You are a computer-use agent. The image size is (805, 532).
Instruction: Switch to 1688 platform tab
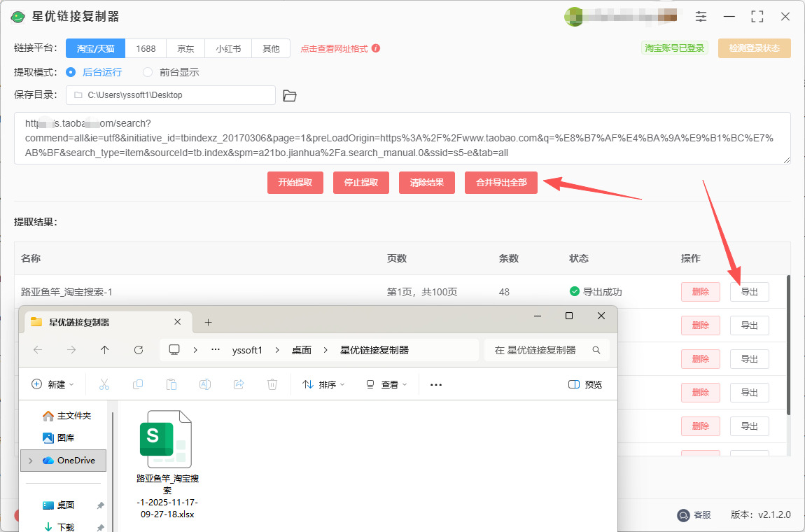tap(146, 48)
